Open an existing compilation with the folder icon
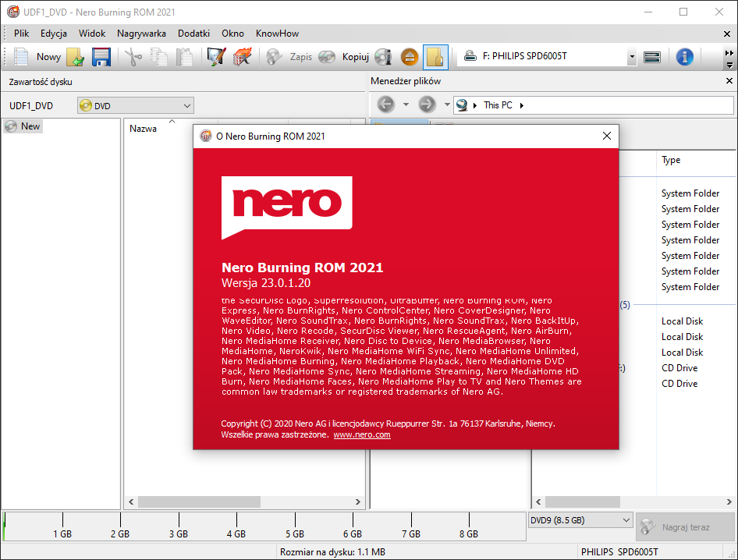 76,57
